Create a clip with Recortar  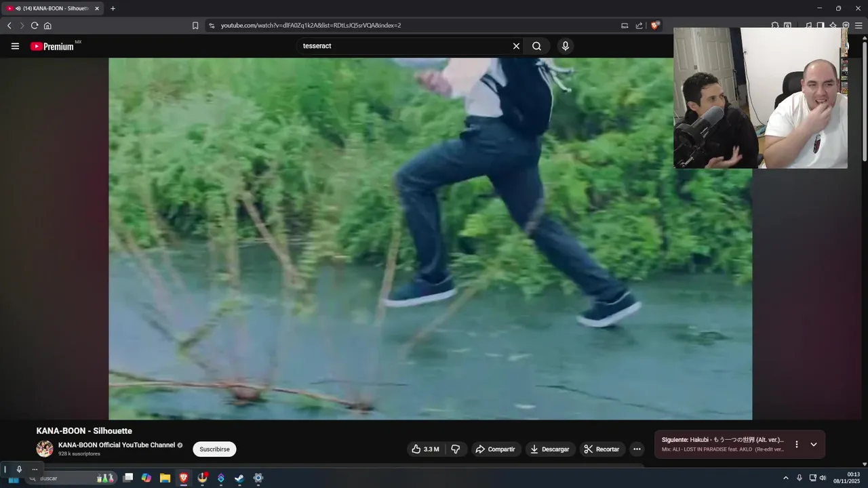pyautogui.click(x=602, y=449)
